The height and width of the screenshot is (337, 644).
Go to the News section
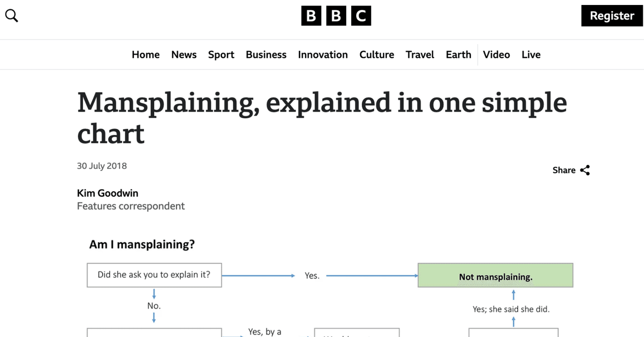184,55
